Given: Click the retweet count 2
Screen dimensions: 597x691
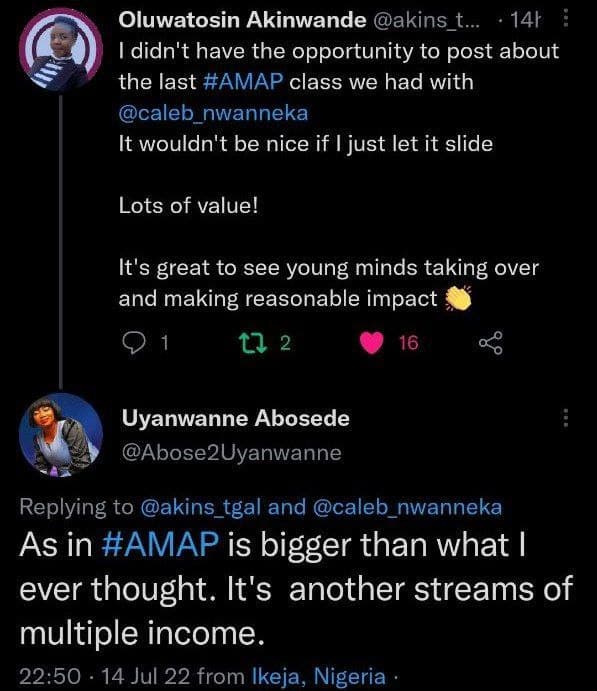Looking at the screenshot, I should pos(285,343).
